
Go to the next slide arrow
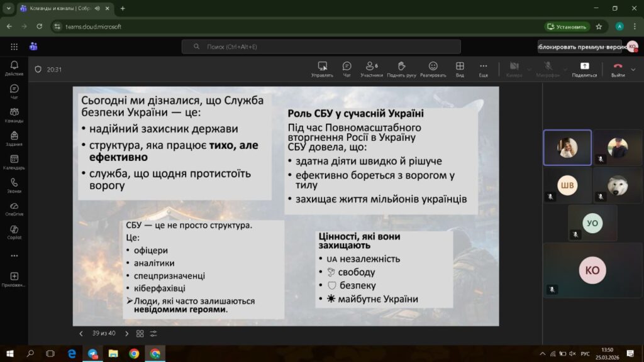pyautogui.click(x=126, y=334)
